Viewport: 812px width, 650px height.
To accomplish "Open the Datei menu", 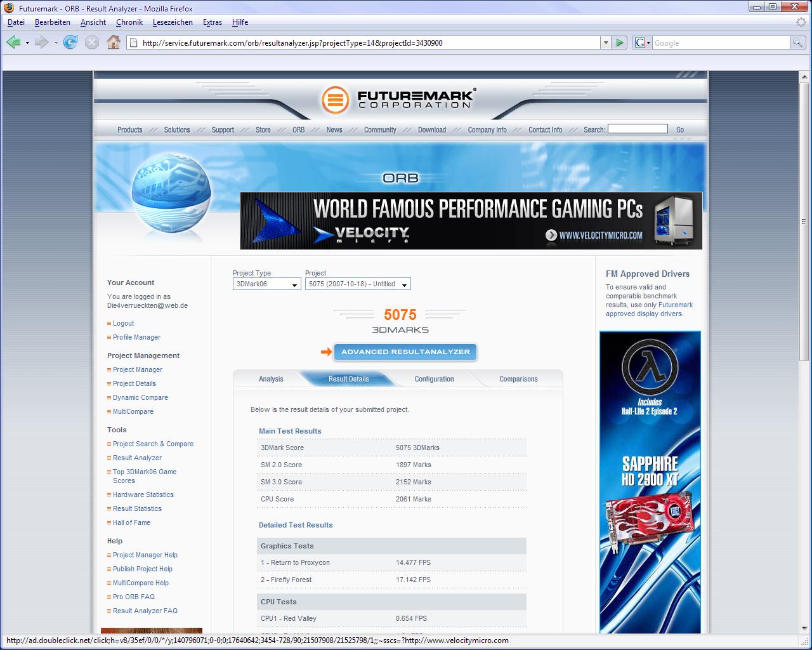I will (16, 22).
